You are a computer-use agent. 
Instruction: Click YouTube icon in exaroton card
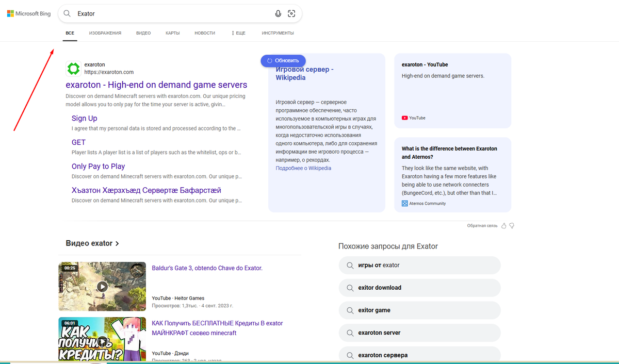coord(404,118)
